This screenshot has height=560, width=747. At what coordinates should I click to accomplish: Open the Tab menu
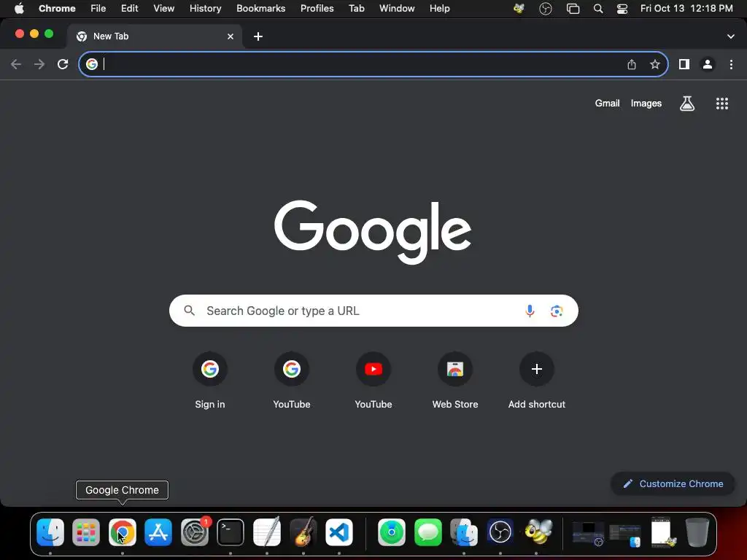pos(357,9)
